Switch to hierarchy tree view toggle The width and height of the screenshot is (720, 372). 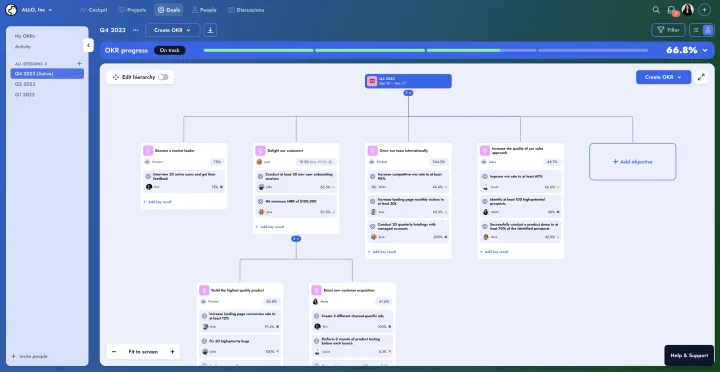(x=708, y=30)
